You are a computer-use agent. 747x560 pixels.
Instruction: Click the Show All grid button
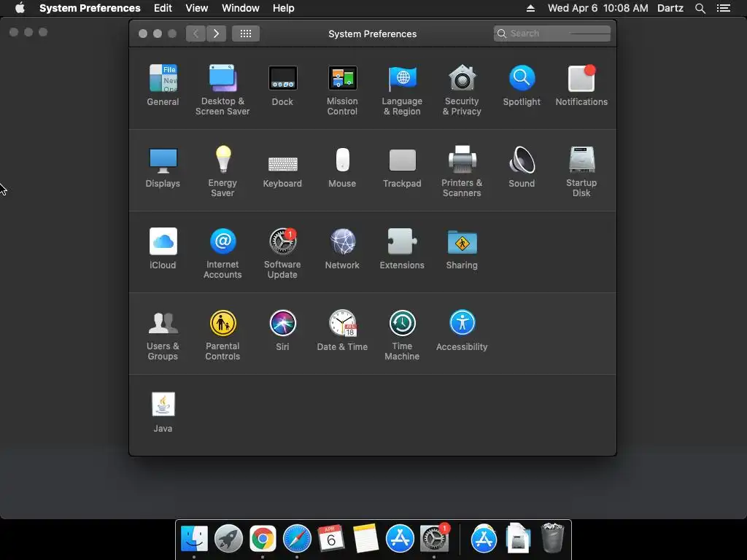pyautogui.click(x=246, y=34)
